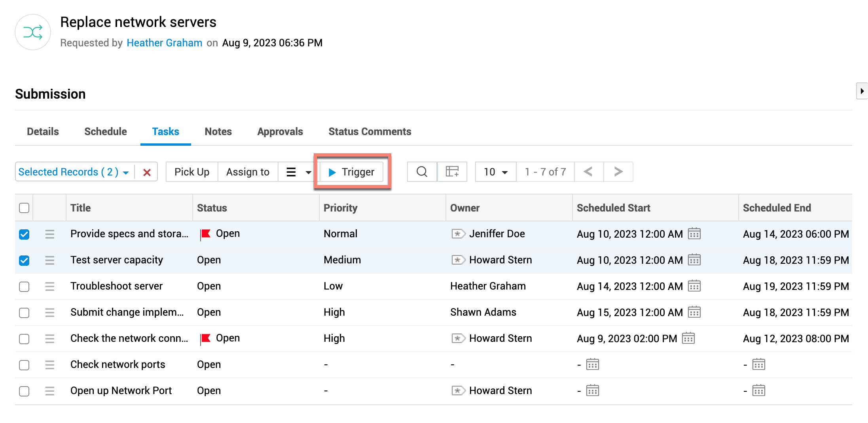Open calendar for Check network ports scheduled end
Screen dimensions: 868x423
point(759,364)
